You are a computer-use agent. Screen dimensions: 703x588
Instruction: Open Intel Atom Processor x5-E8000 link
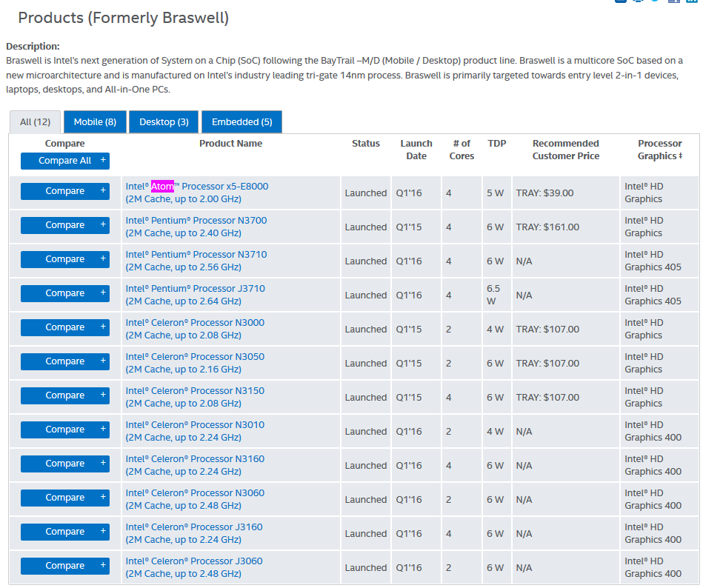pos(197,193)
